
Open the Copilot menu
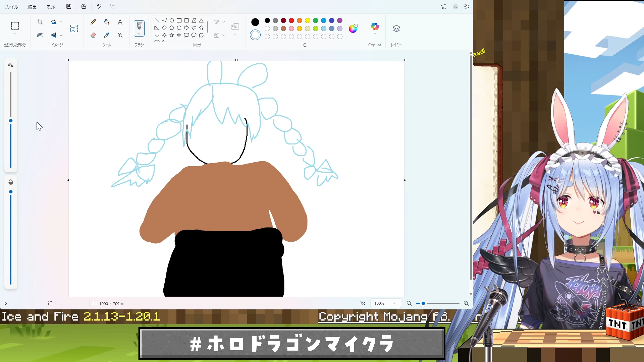pyautogui.click(x=375, y=28)
